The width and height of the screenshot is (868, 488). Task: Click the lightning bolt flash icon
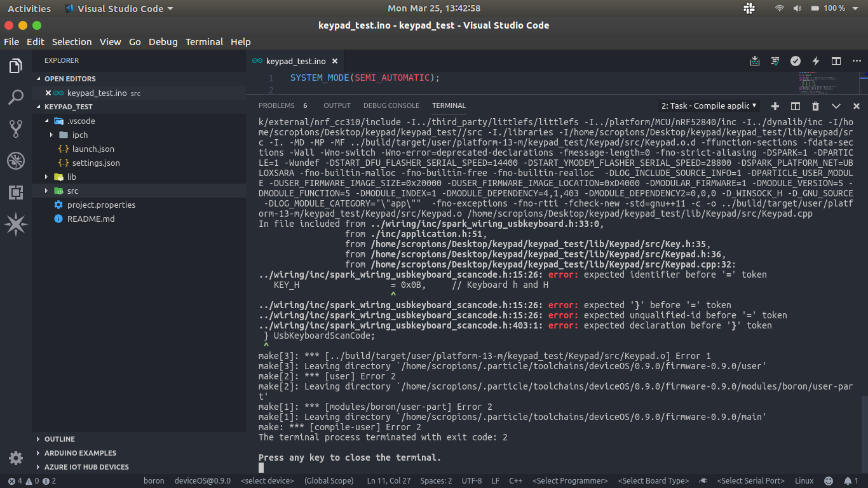pos(816,61)
